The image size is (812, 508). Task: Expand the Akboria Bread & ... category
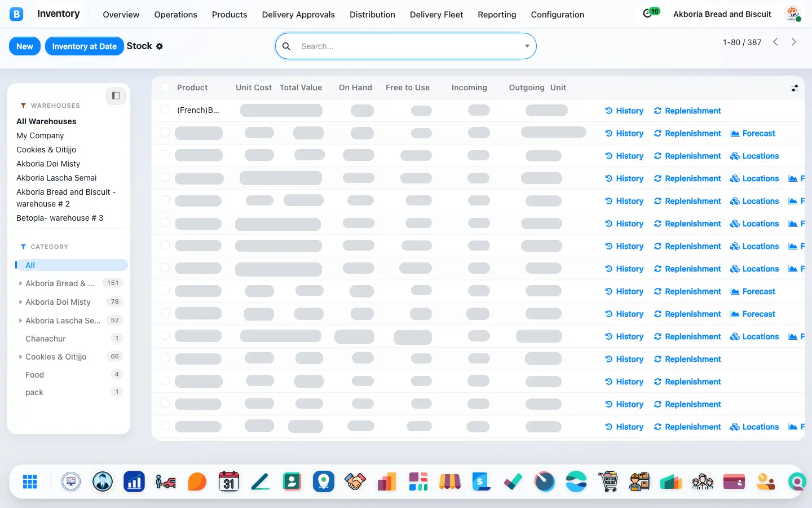click(21, 283)
